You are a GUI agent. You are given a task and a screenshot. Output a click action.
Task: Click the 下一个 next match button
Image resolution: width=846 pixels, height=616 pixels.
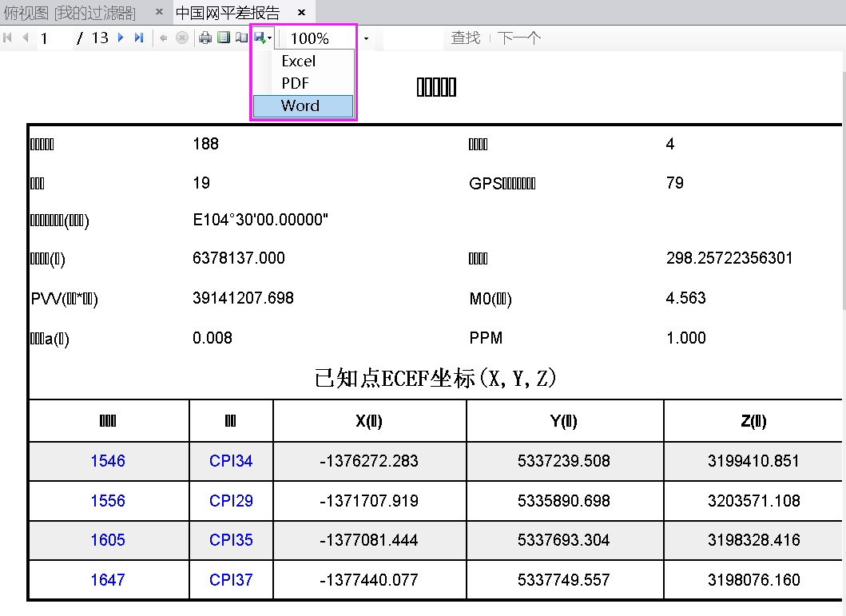[x=519, y=37]
